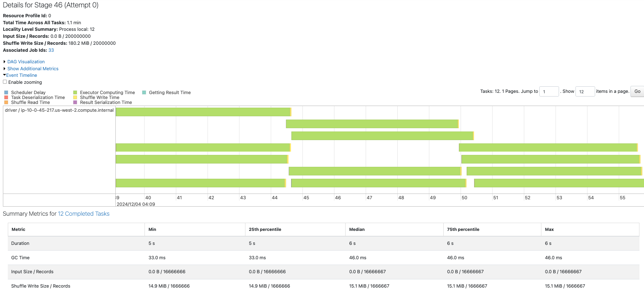Select the GC Time row label
This screenshot has height=295, width=644.
[21, 258]
